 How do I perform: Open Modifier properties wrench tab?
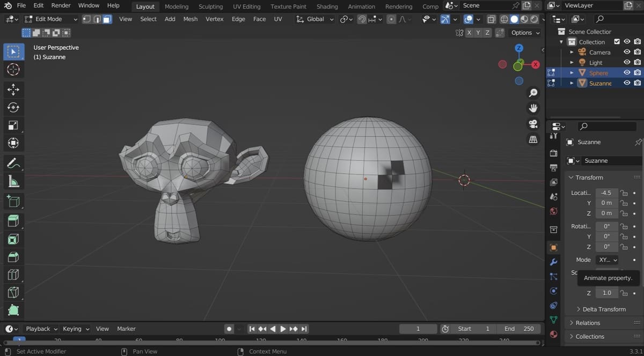553,262
